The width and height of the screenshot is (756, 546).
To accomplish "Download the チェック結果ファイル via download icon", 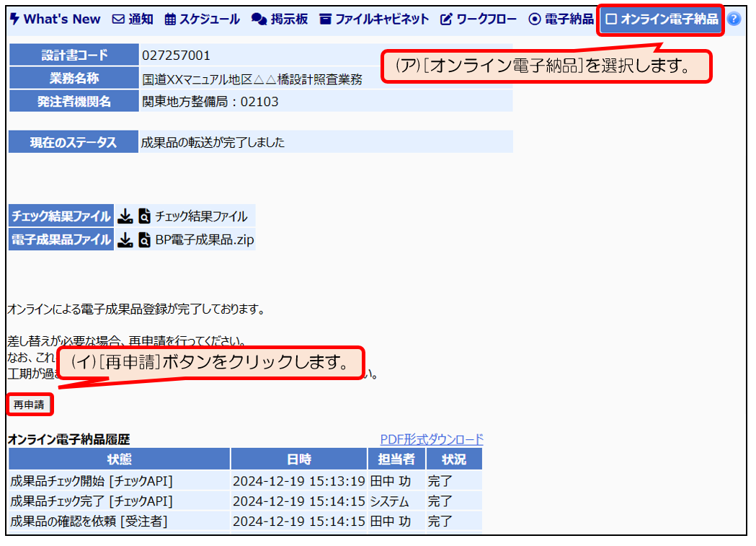I will pyautogui.click(x=125, y=216).
